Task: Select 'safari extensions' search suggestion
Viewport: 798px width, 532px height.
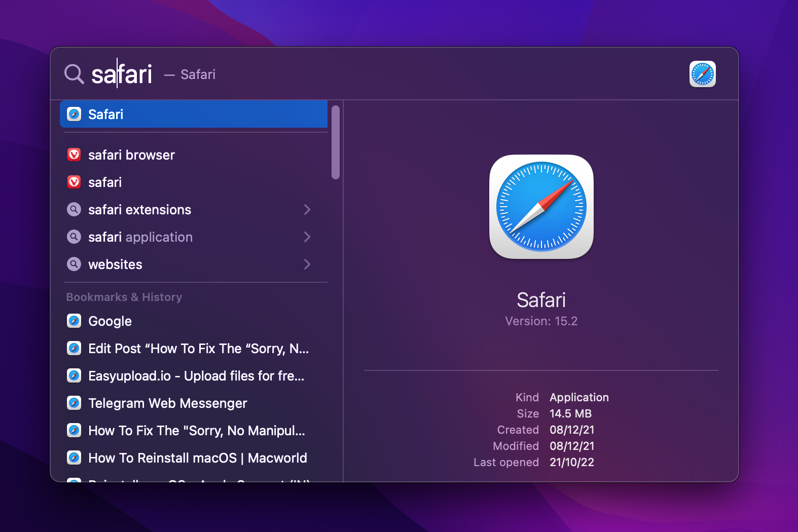Action: tap(194, 209)
